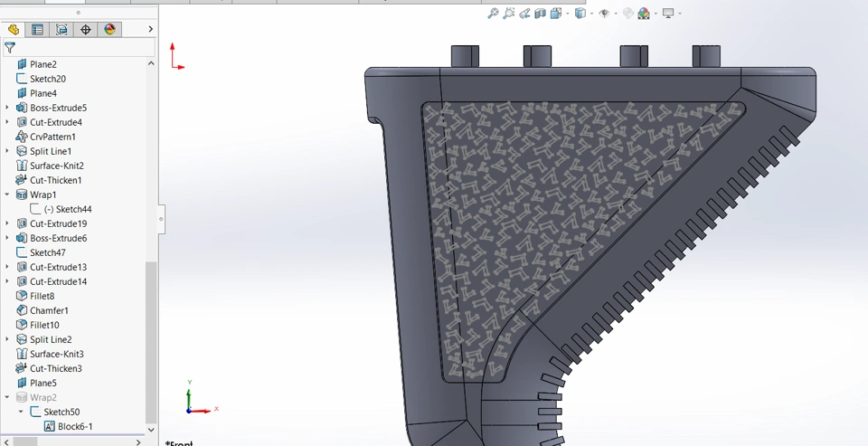Image resolution: width=868 pixels, height=446 pixels.
Task: Select the Chamfer1 feature
Action: pos(49,310)
